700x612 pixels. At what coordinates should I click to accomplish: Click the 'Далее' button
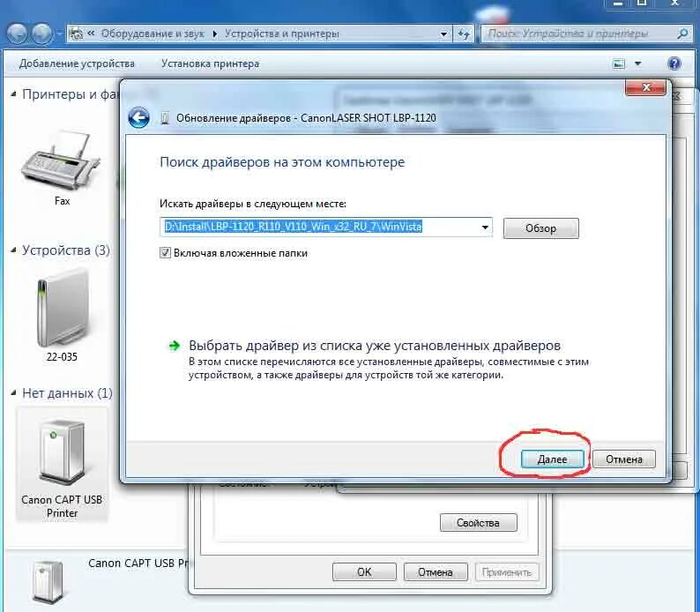[552, 459]
